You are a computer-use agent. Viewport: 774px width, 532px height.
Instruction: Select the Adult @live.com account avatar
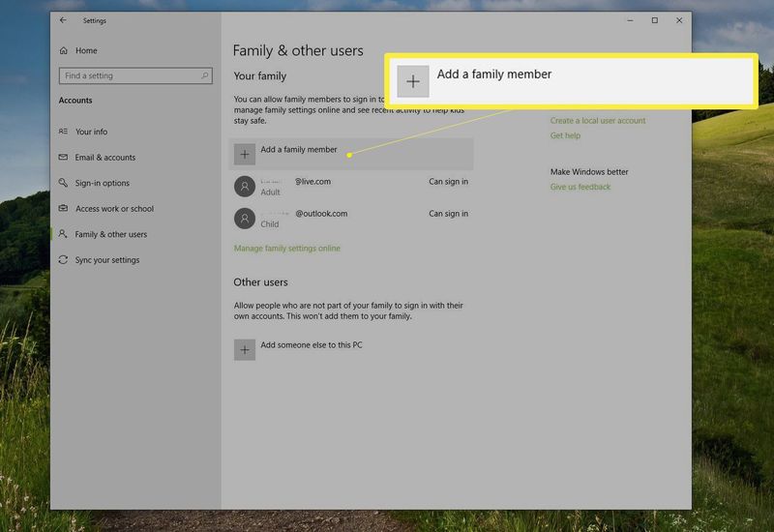(x=245, y=187)
